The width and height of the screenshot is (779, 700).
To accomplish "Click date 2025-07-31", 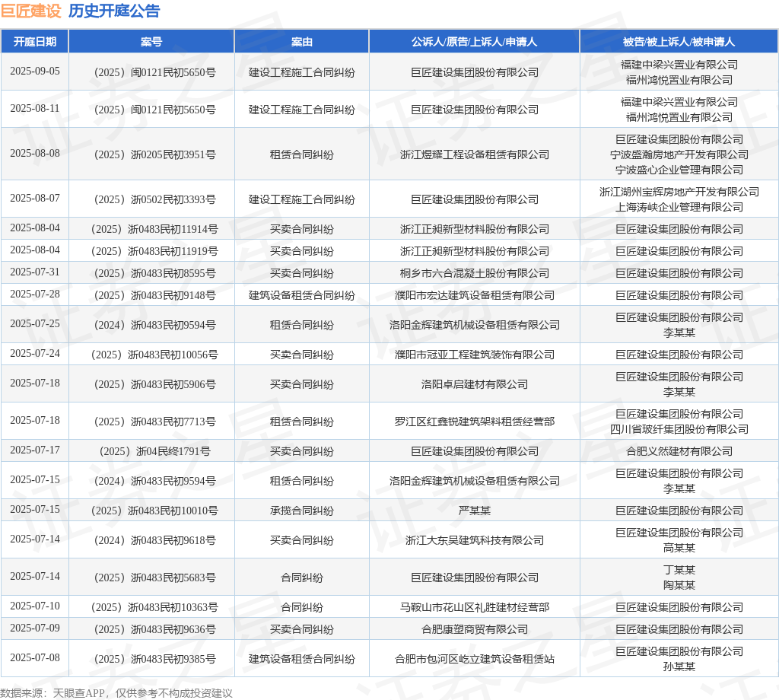I will (x=35, y=272).
